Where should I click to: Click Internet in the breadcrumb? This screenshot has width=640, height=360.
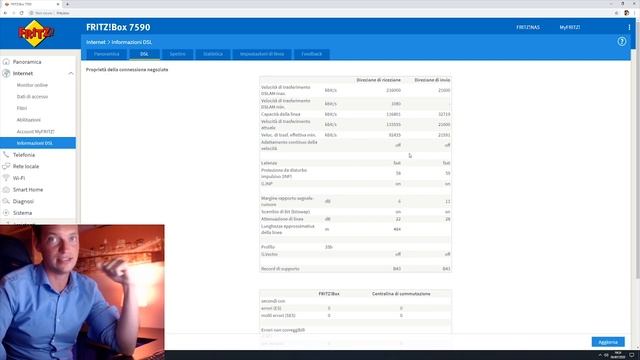tap(96, 42)
